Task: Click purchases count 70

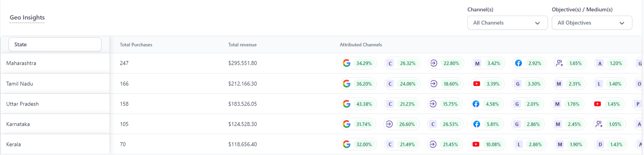Action: pos(123,144)
